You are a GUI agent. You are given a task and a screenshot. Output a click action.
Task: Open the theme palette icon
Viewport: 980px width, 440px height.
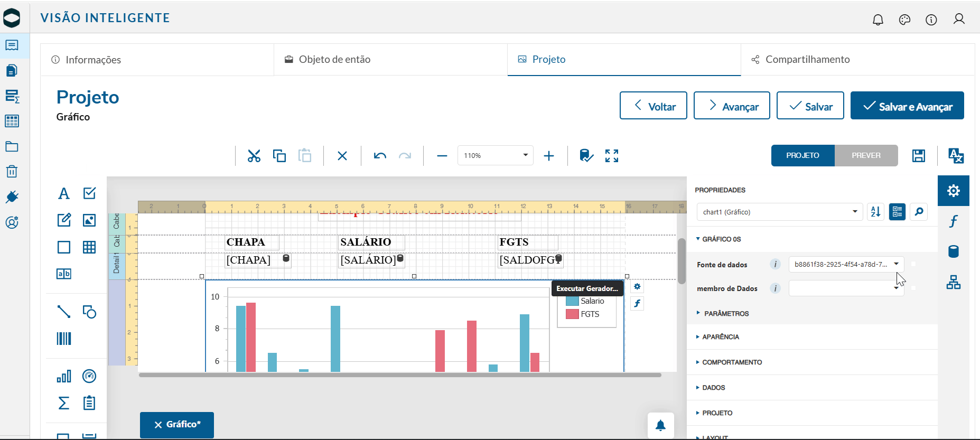(905, 20)
